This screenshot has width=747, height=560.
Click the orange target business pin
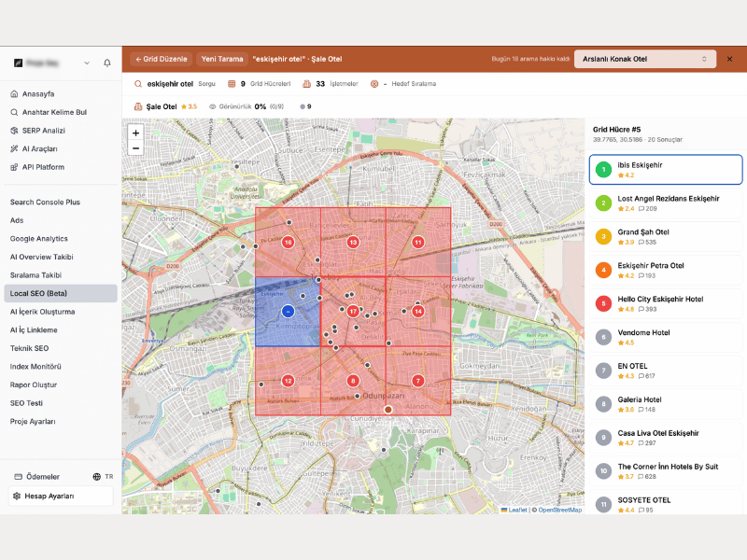coord(388,410)
